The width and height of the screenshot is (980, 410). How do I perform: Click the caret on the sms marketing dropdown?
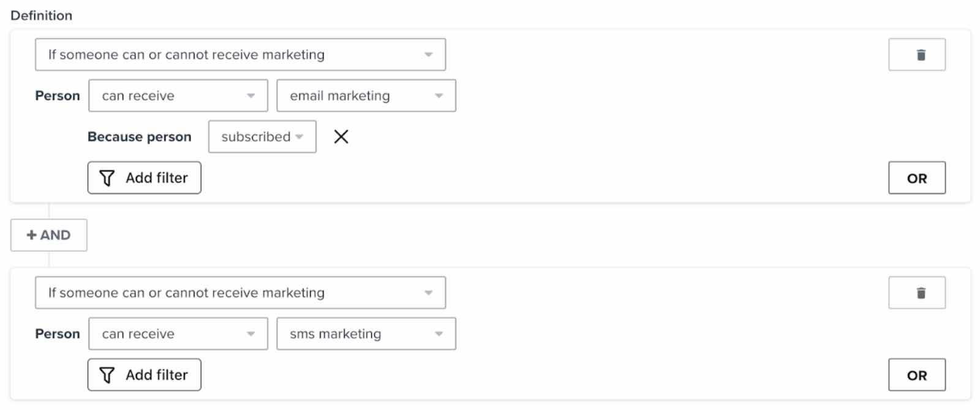pyautogui.click(x=439, y=334)
